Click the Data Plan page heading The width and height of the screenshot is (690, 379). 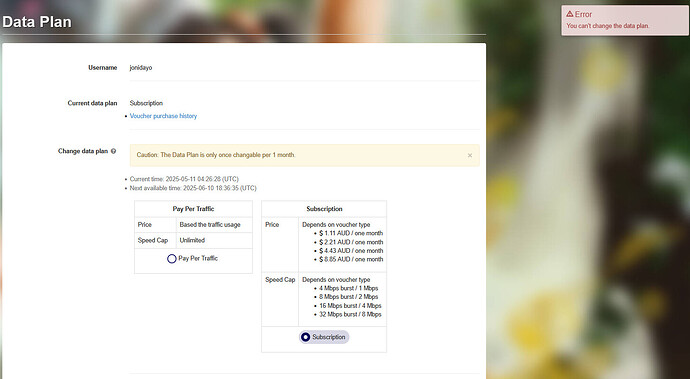tap(37, 22)
